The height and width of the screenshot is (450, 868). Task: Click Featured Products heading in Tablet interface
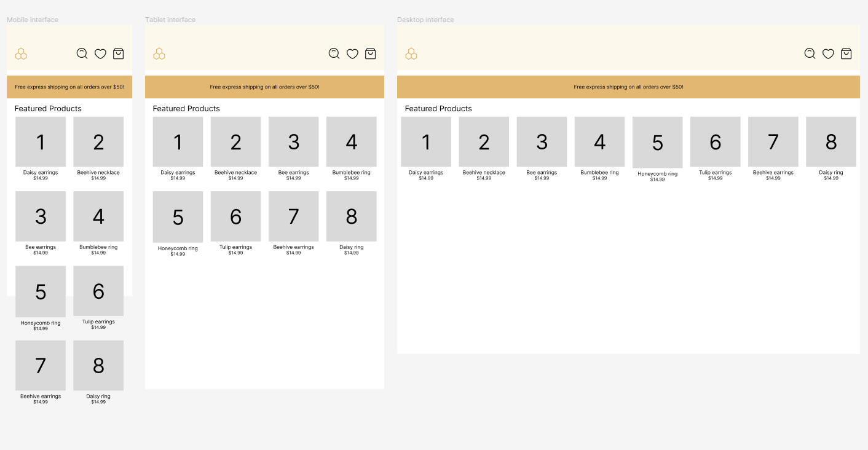(186, 108)
